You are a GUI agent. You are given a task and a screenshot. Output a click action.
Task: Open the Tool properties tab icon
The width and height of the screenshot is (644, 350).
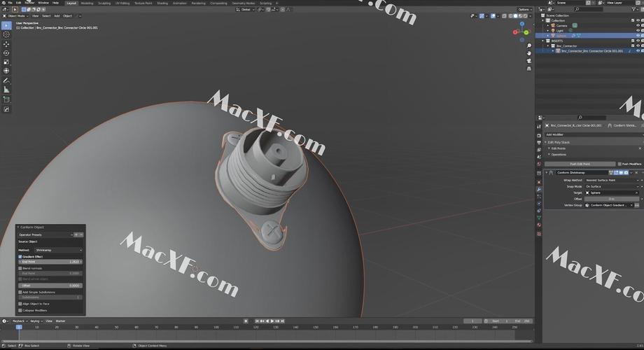[539, 127]
